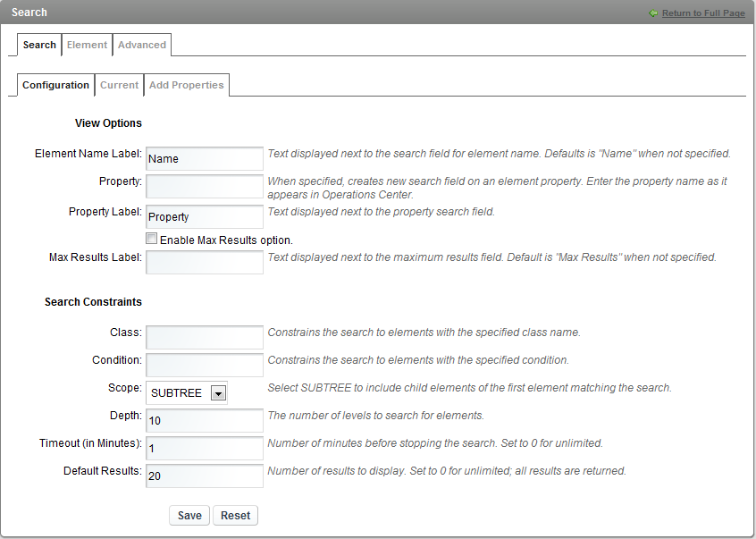Click the hint starting 'Number of results to display'
The width and height of the screenshot is (756, 539).
coord(447,471)
